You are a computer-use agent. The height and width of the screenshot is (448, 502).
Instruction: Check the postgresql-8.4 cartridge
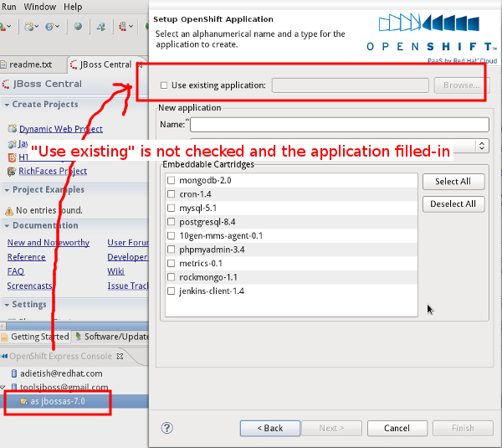point(172,221)
